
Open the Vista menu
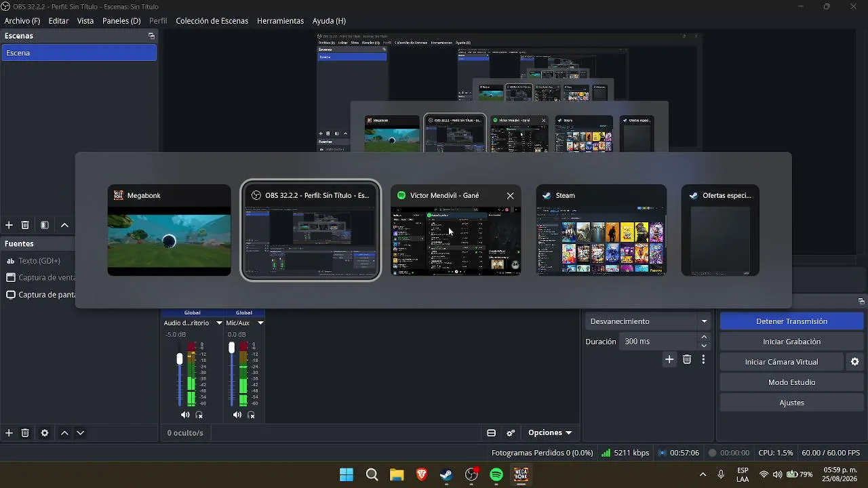[x=85, y=21]
